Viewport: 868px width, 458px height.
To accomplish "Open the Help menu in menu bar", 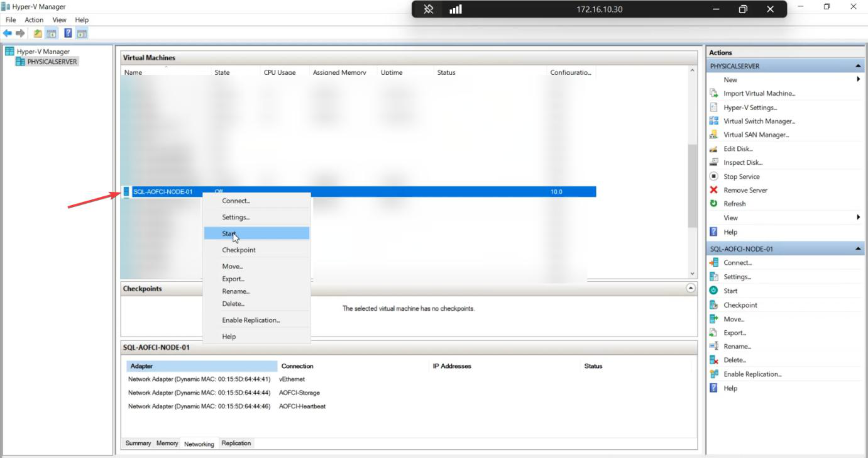I will [x=82, y=20].
